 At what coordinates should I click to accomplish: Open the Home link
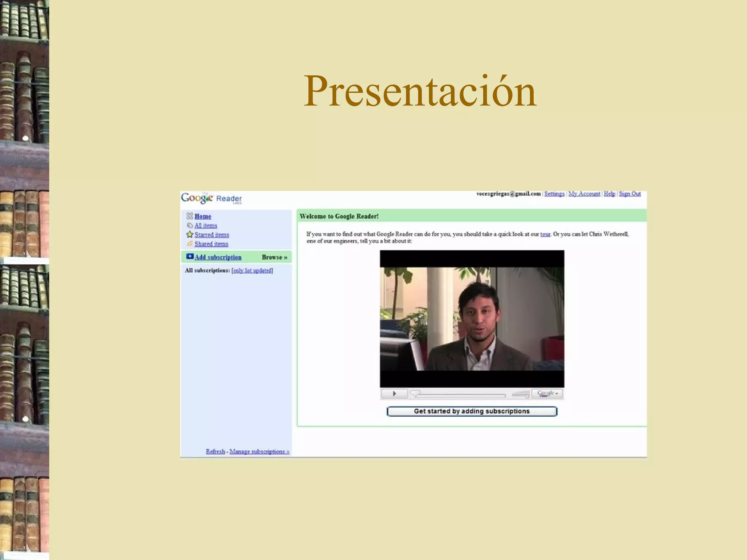coord(203,216)
